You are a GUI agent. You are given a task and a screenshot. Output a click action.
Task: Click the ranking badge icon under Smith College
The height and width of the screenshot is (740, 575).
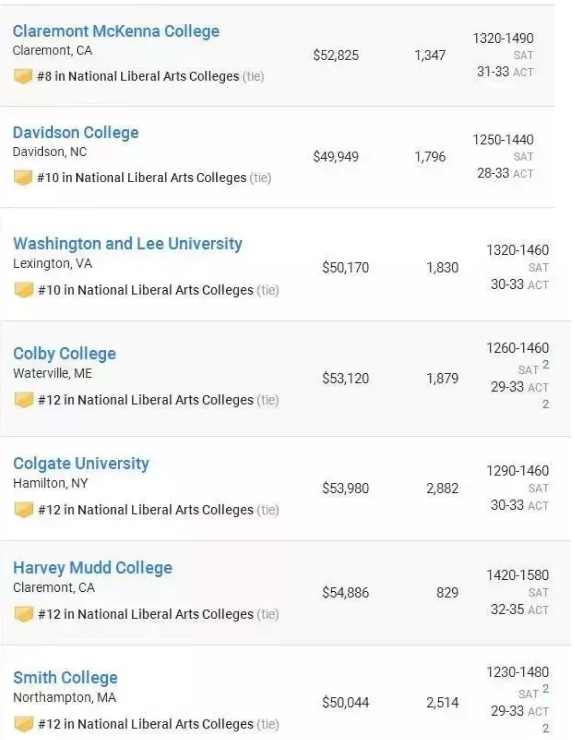(24, 724)
